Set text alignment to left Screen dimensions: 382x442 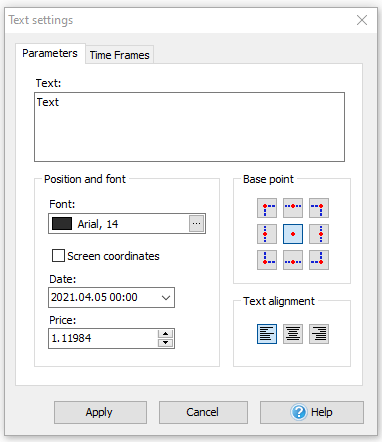[267, 334]
